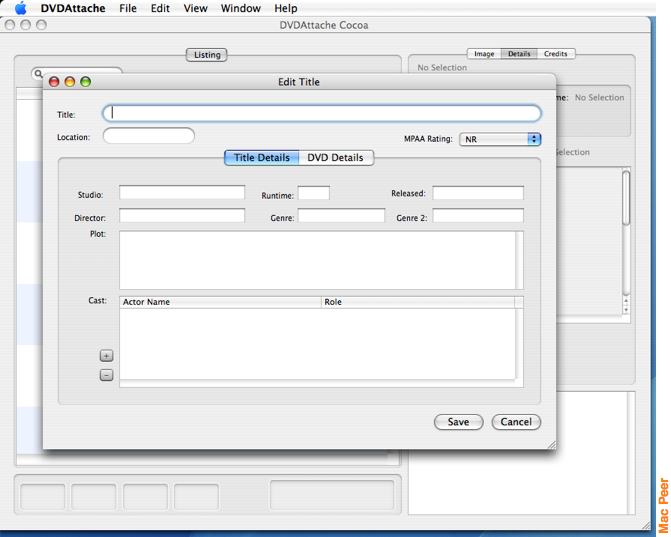The width and height of the screenshot is (671, 537).
Task: Click inside the Plot text area
Action: coord(318,260)
